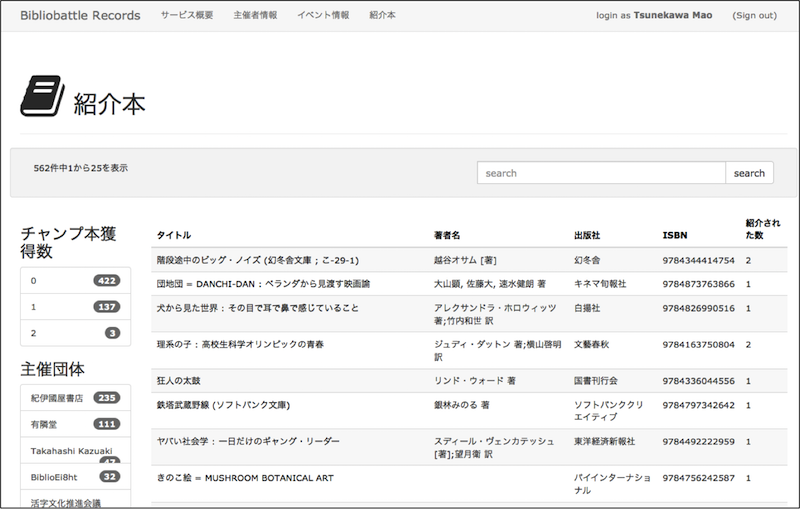
Task: Open 紹介本 in the top navigation bar
Action: coord(382,15)
